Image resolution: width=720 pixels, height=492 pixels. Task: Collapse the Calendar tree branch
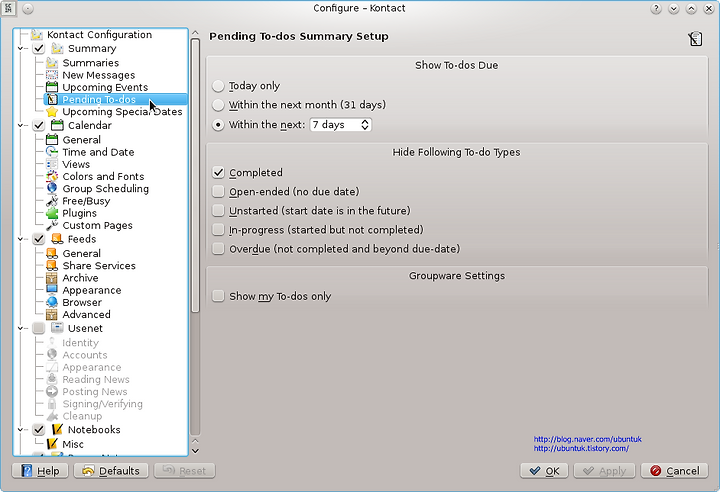point(20,125)
